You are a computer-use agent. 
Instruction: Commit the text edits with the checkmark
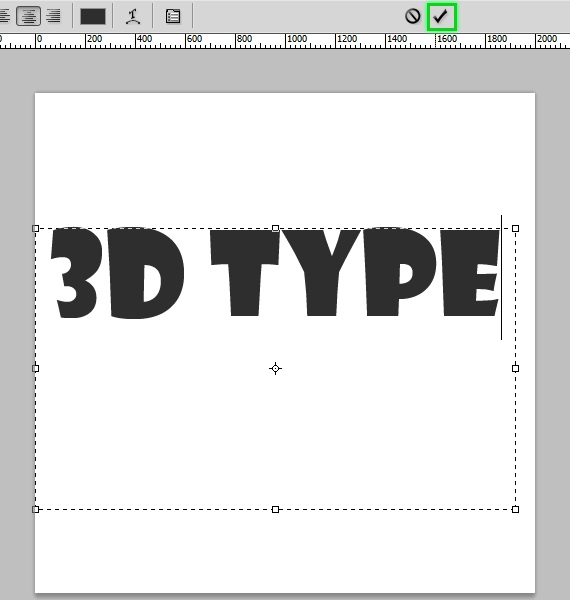[441, 16]
